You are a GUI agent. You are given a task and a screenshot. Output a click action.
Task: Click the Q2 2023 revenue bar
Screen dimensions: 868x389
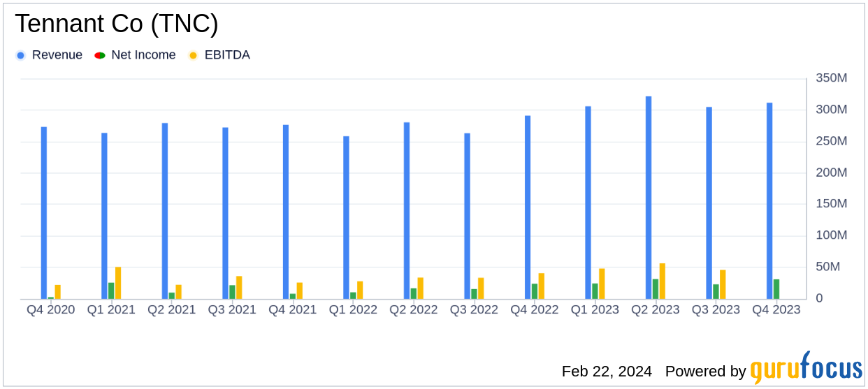(649, 198)
